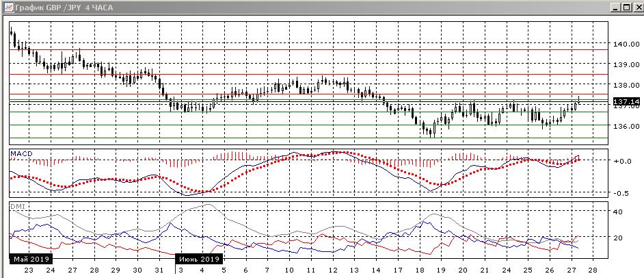Select the current price label 137.14
The width and height of the screenshot is (644, 278).
coord(626,101)
